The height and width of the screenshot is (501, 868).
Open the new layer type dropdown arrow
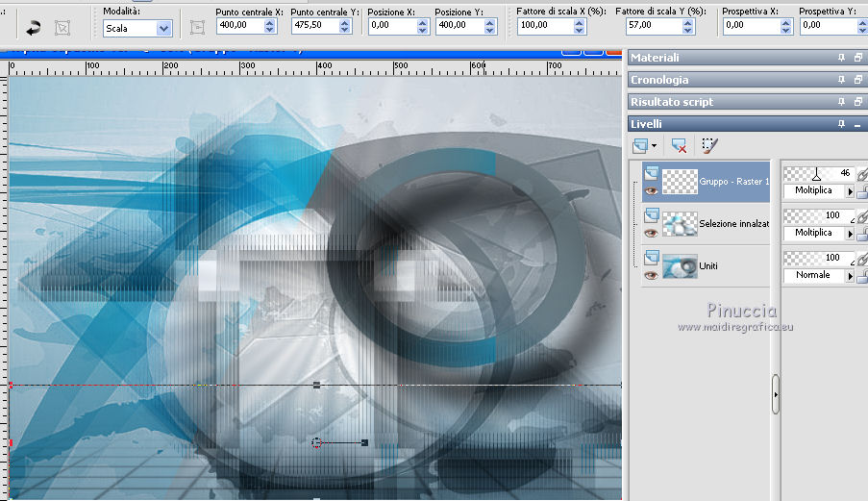point(654,146)
